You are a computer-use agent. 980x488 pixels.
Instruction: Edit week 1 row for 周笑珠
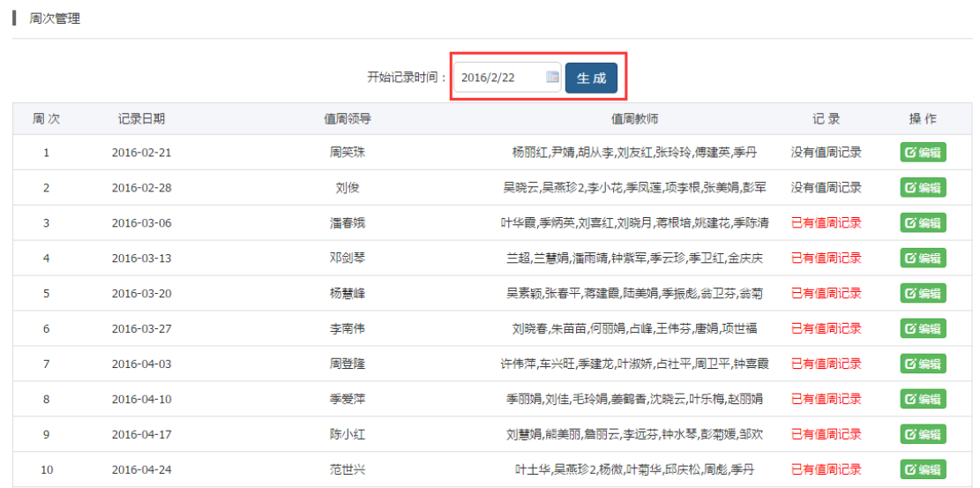(x=923, y=152)
